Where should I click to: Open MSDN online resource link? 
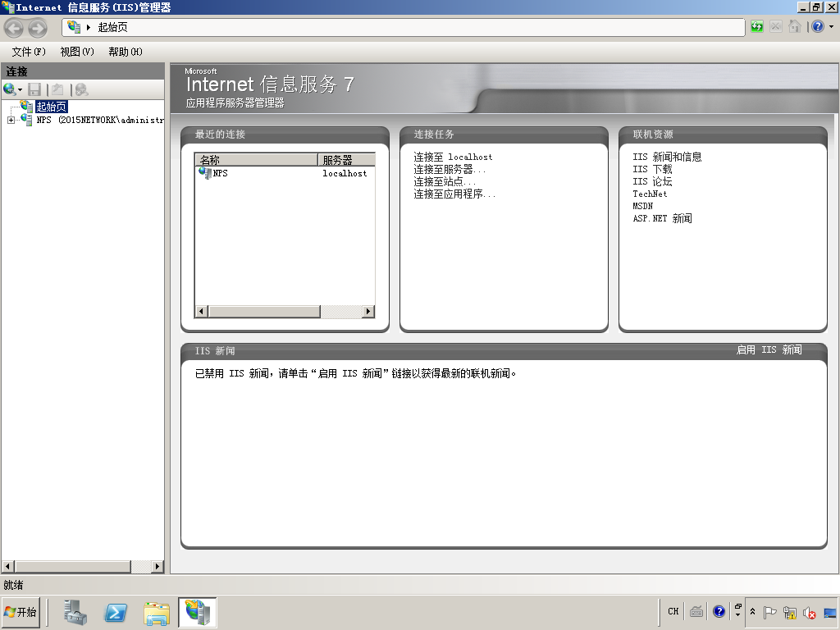[x=643, y=206]
